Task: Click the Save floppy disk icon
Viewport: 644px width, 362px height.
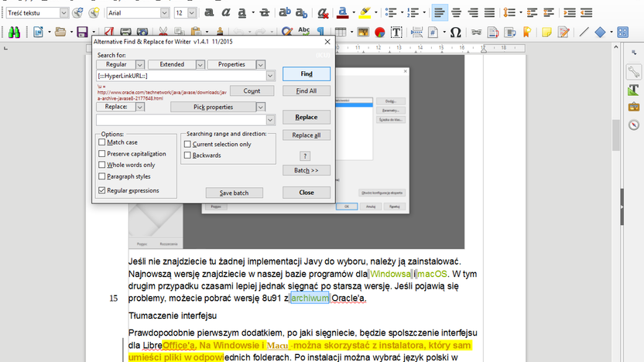Action: point(83,32)
